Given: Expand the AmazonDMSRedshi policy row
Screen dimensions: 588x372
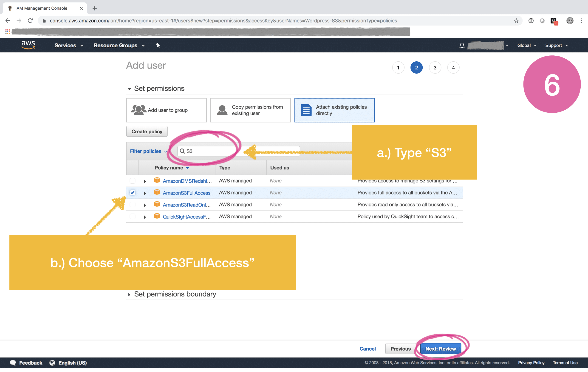Looking at the screenshot, I should (145, 181).
